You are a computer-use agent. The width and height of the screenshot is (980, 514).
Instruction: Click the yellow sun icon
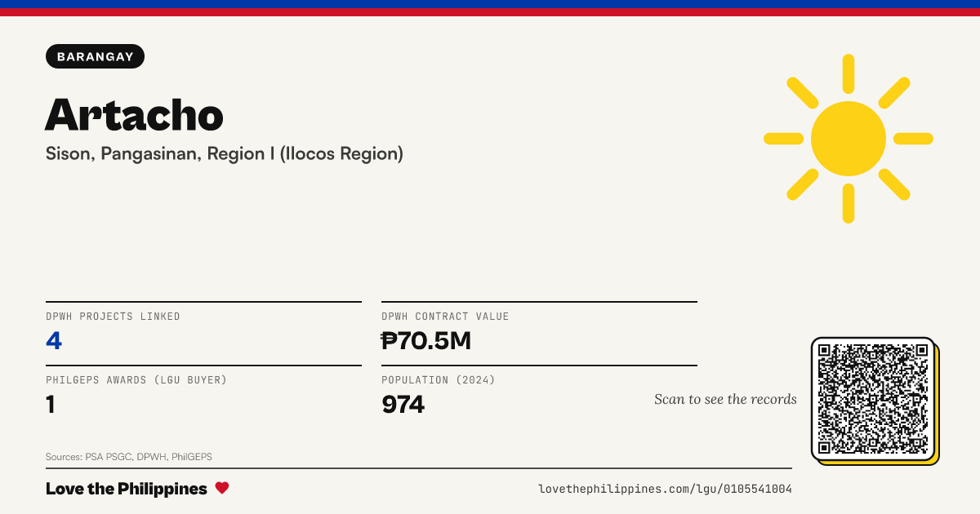[x=849, y=139]
